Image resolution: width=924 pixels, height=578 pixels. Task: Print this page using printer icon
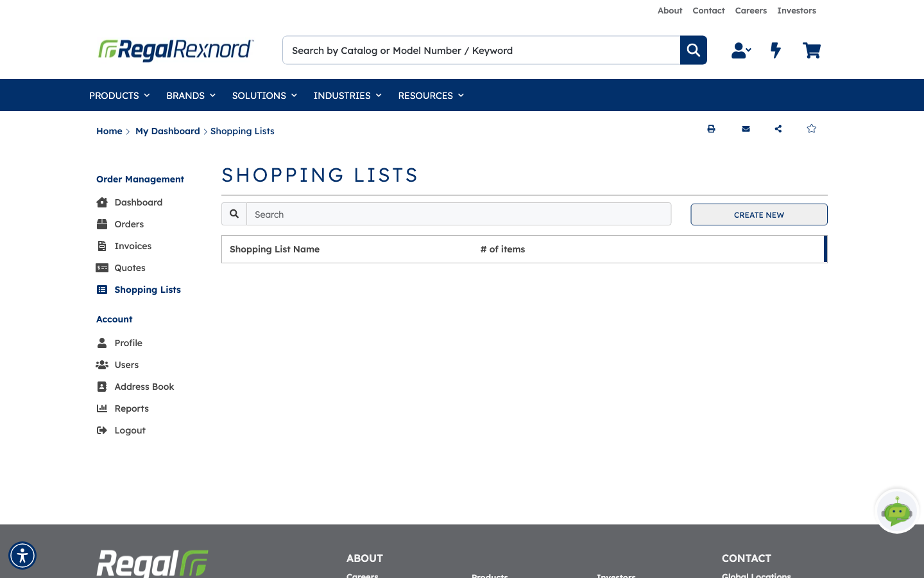[x=711, y=129]
